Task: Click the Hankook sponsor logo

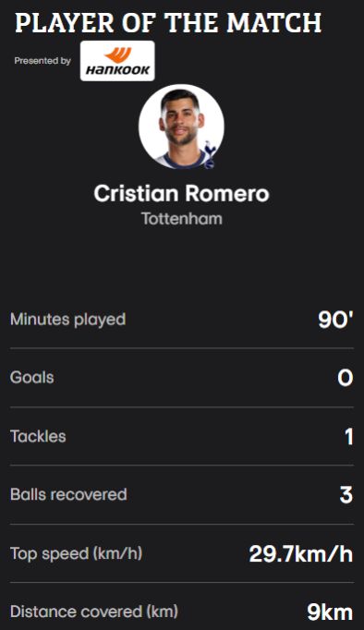Action: [117, 61]
